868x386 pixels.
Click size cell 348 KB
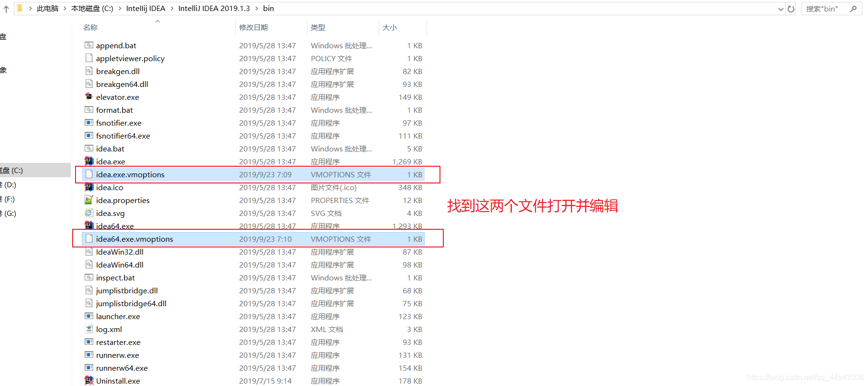tap(410, 187)
